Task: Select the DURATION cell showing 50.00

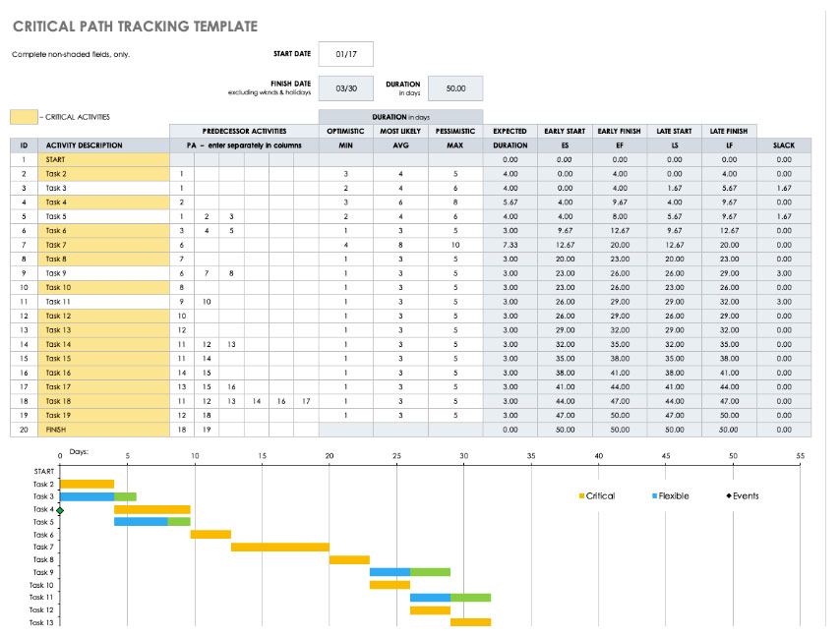Action: pos(455,88)
